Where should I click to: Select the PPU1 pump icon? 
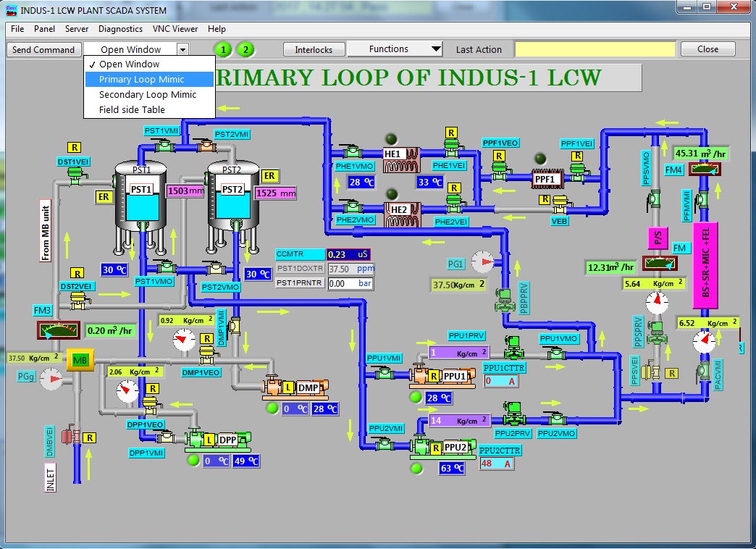coord(442,377)
